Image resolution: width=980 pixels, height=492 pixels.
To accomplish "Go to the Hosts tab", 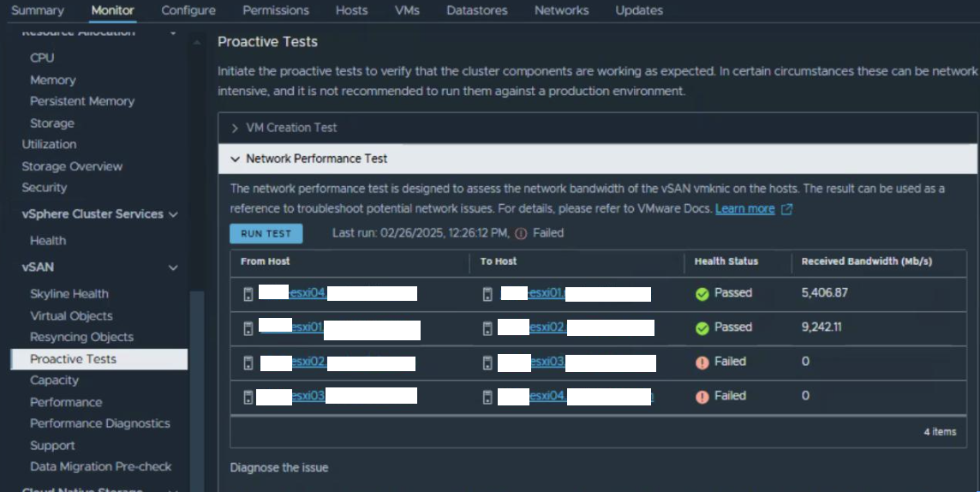I will (x=351, y=10).
